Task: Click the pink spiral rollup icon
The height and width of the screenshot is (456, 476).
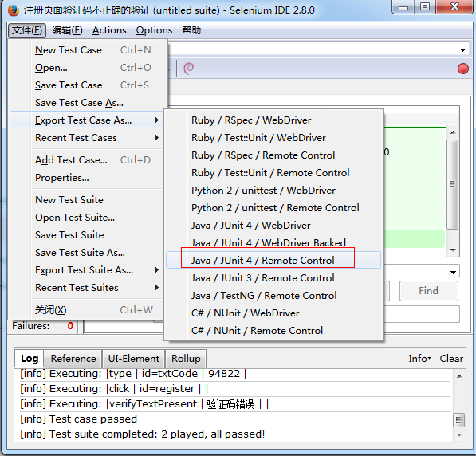Action: (x=188, y=69)
